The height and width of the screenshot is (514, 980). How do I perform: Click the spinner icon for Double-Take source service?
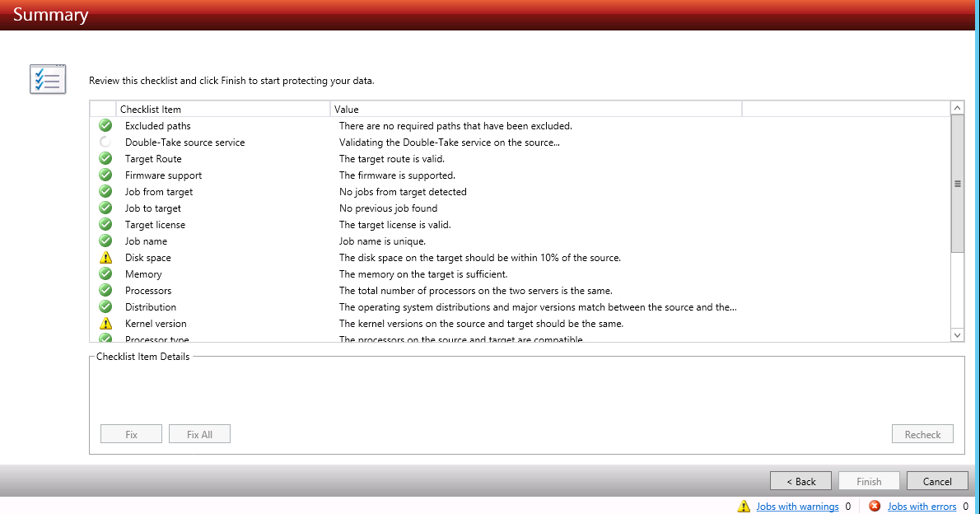coord(105,142)
